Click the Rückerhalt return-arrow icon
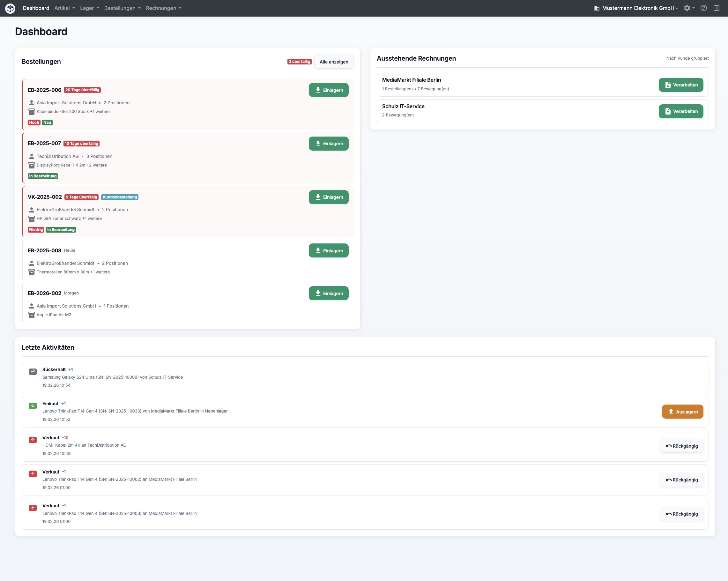The image size is (728, 581). [33, 371]
